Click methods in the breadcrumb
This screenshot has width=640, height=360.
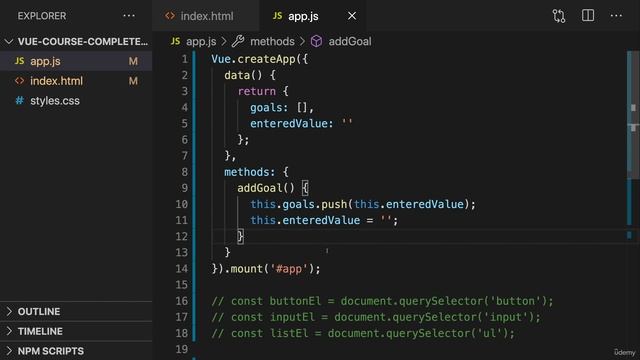tap(272, 42)
